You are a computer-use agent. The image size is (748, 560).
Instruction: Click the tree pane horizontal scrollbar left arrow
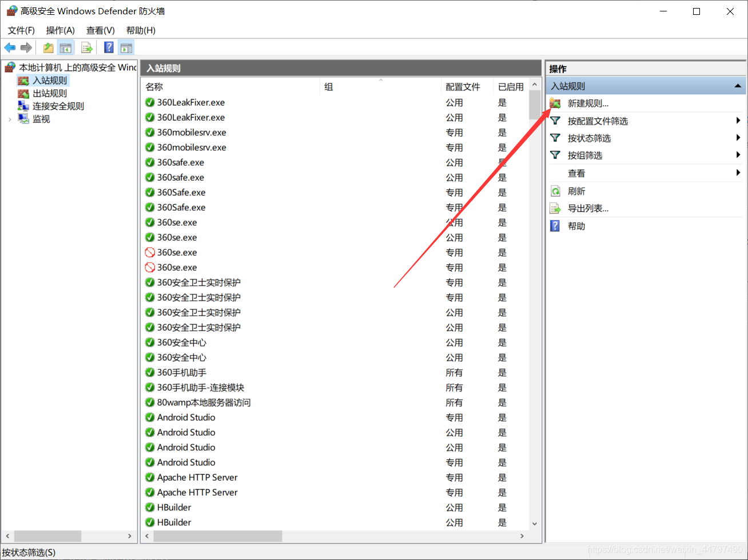coord(8,536)
